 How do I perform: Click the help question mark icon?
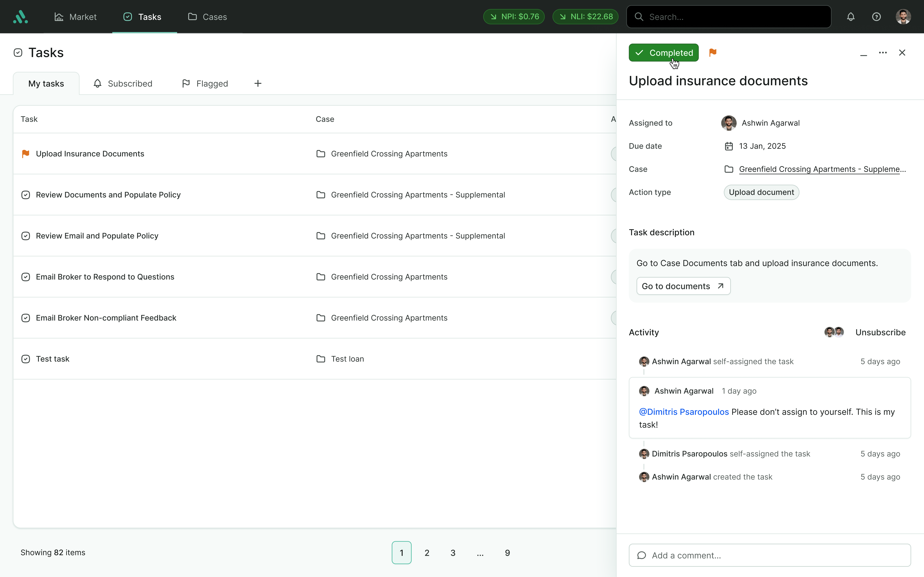point(876,17)
